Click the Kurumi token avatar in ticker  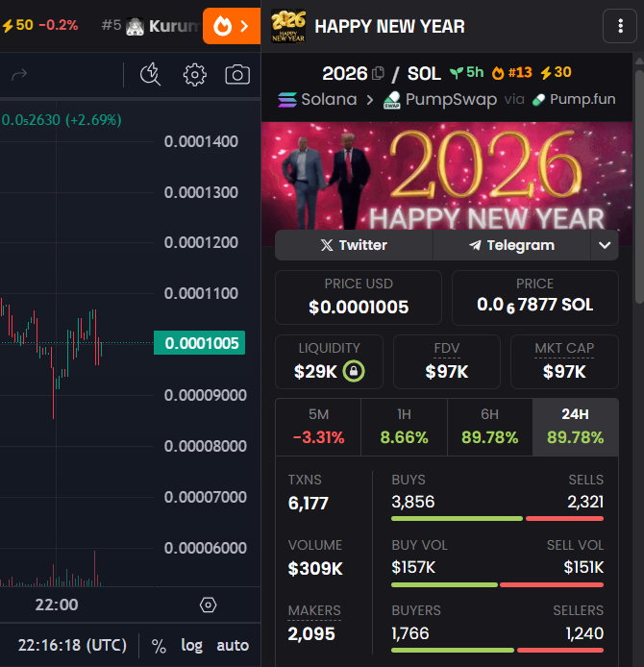(135, 26)
